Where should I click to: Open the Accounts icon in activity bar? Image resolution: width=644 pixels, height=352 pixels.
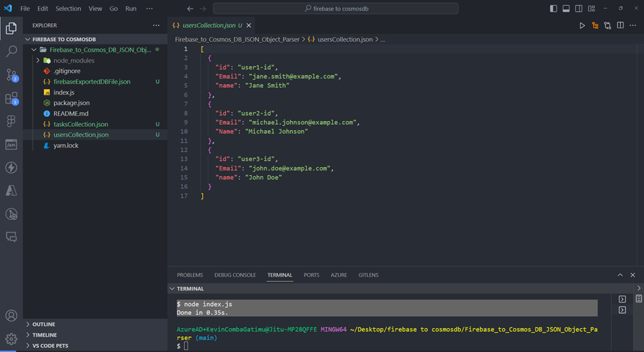[11, 316]
